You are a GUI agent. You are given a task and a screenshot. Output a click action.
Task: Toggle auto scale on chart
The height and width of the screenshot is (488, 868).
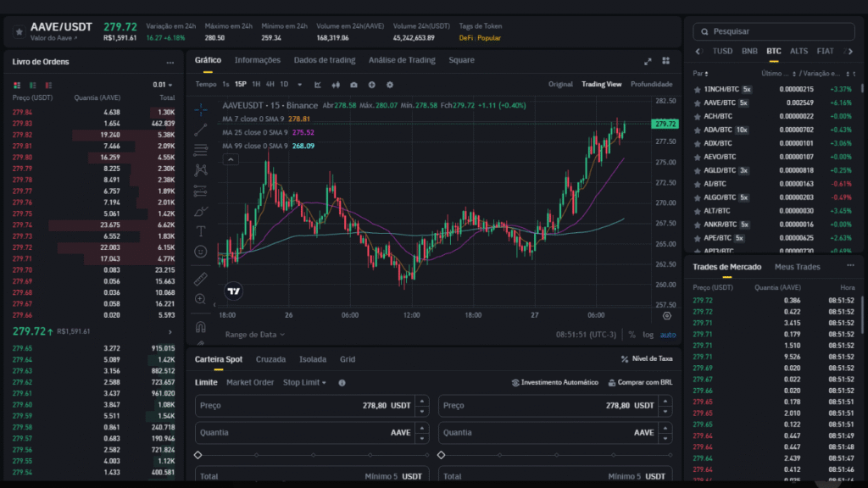[x=668, y=335]
